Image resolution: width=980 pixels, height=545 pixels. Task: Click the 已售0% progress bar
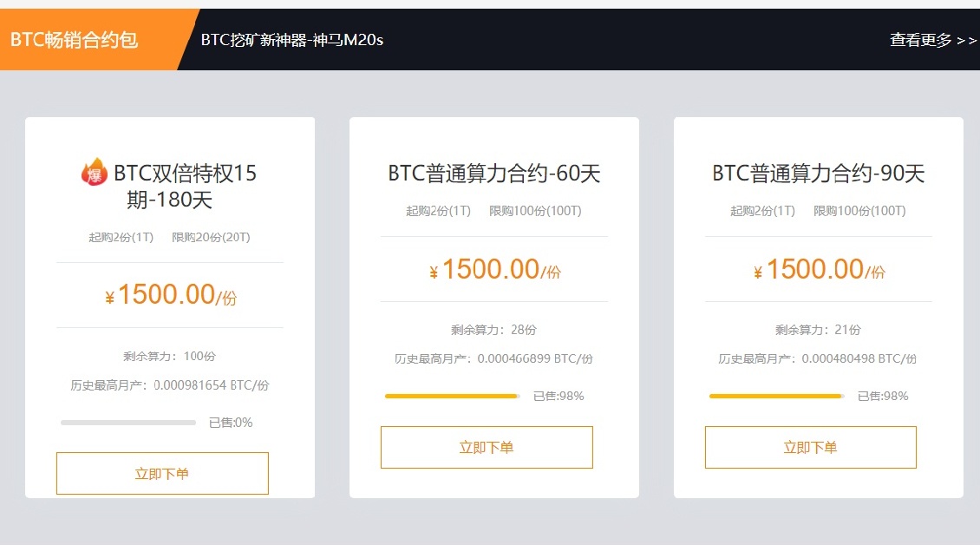[x=127, y=423]
